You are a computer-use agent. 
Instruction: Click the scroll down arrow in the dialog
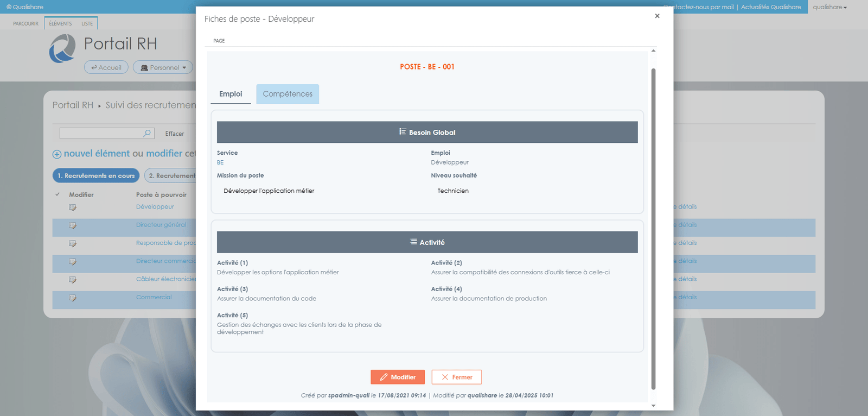pyautogui.click(x=653, y=405)
